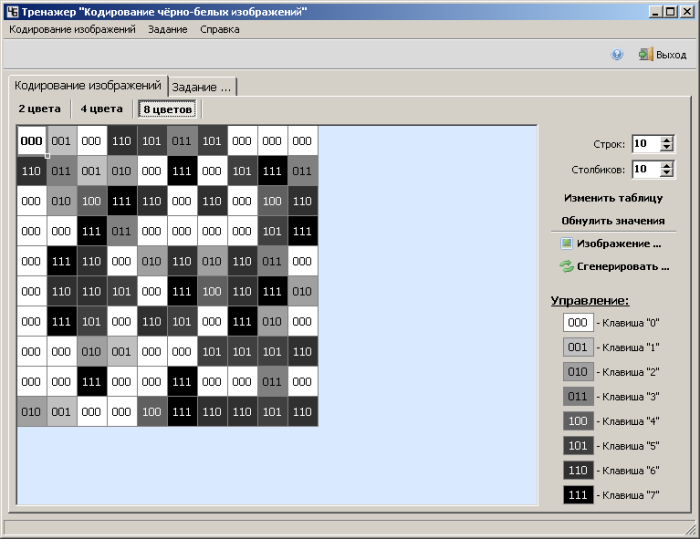Click into the Строк number field
The height and width of the screenshot is (539, 700).
644,144
